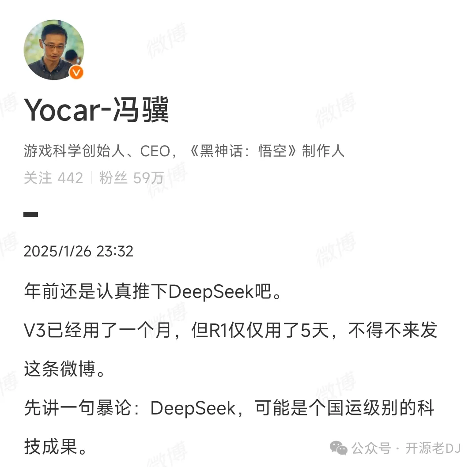Tap the profile bio line mentioning 《黑神话：悟空》
This screenshot has width=476, height=467.
184,151
